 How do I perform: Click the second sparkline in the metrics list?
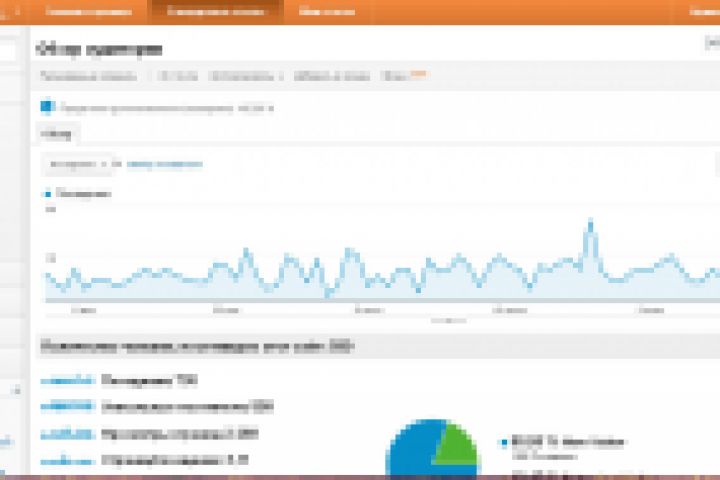68,406
